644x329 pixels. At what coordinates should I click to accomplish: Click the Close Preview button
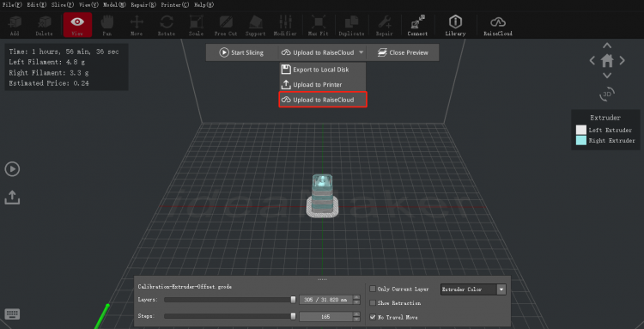(x=403, y=52)
